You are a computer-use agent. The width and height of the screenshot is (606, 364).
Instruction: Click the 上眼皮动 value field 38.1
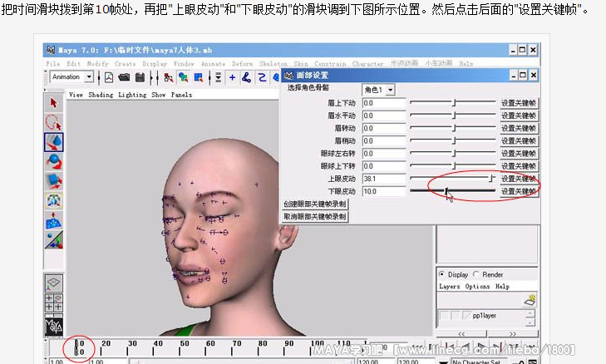pyautogui.click(x=384, y=179)
